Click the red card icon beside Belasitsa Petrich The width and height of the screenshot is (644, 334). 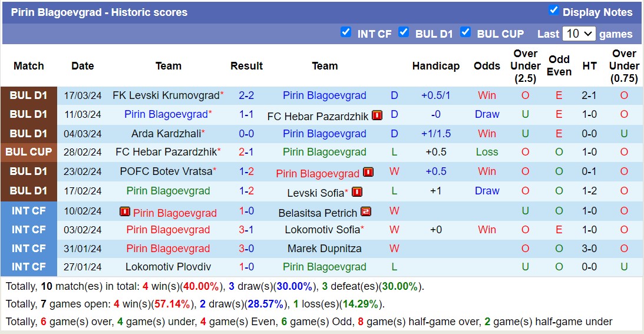366,211
